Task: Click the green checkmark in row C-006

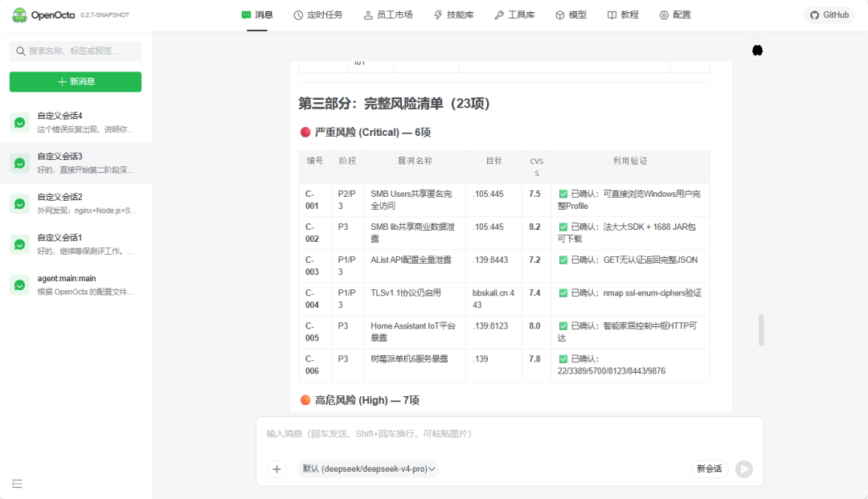Action: click(x=563, y=359)
